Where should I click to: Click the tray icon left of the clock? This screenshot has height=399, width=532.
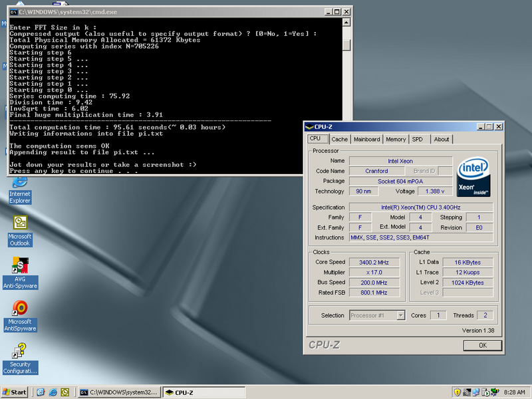[495, 392]
